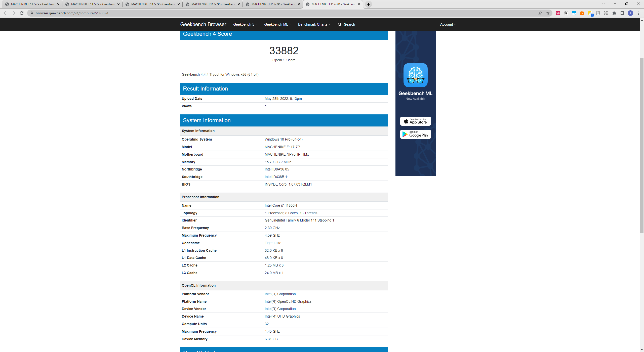The image size is (644, 352).
Task: Click the Get it on Google Play badge
Action: coord(415,134)
